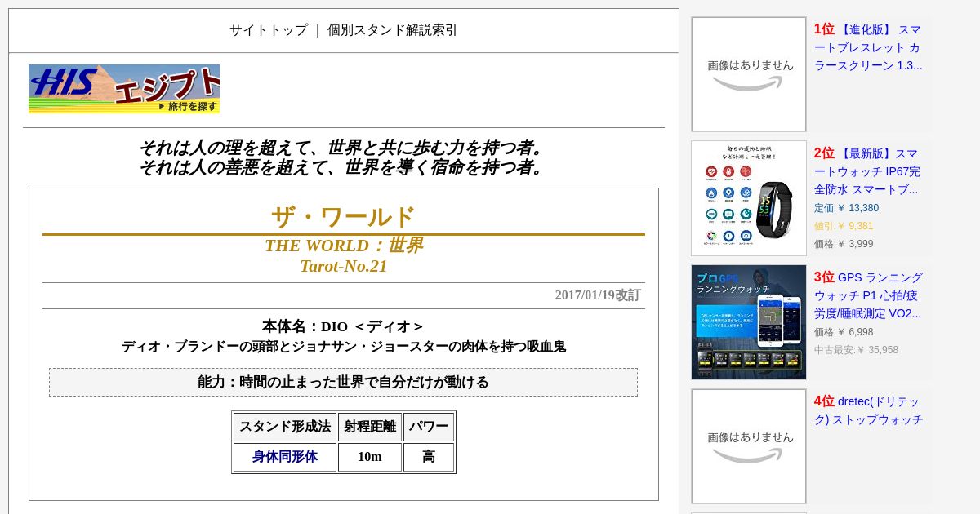This screenshot has height=514, width=980.
Task: Open the 個別スタンド解説索引 link
Action: click(x=392, y=30)
